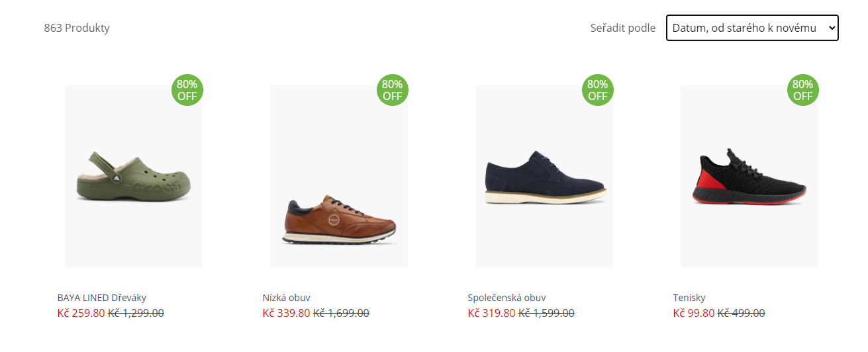Click the 80% OFF badge on Společenská obuv
Image resolution: width=868 pixels, height=352 pixels.
(598, 90)
